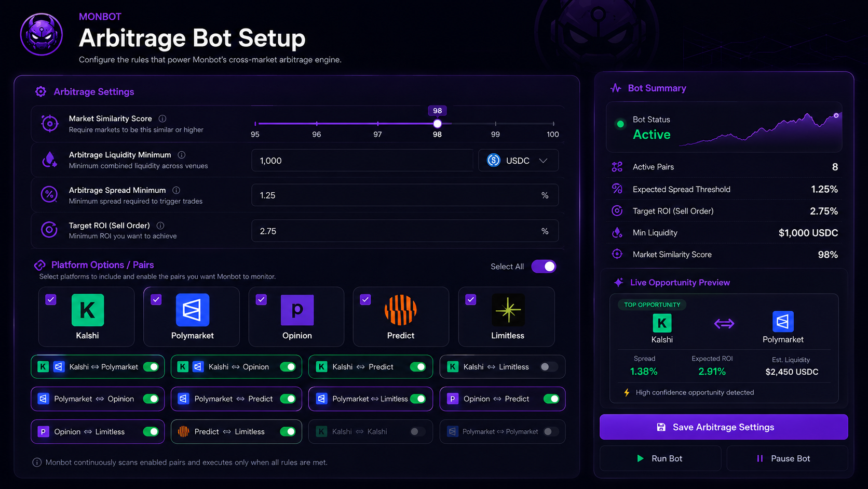This screenshot has width=868, height=489.
Task: Open info tooltip for Target ROI (Sell Order)
Action: coord(160,226)
